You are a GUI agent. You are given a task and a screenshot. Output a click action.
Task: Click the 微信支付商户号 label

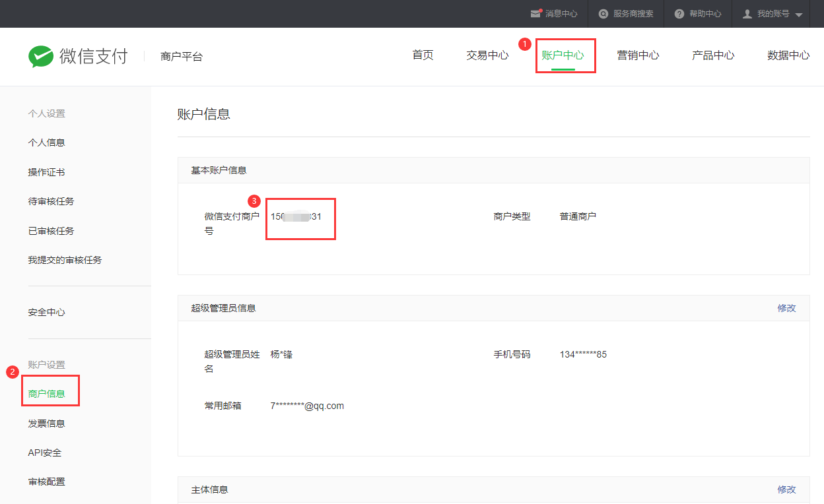pos(232,224)
